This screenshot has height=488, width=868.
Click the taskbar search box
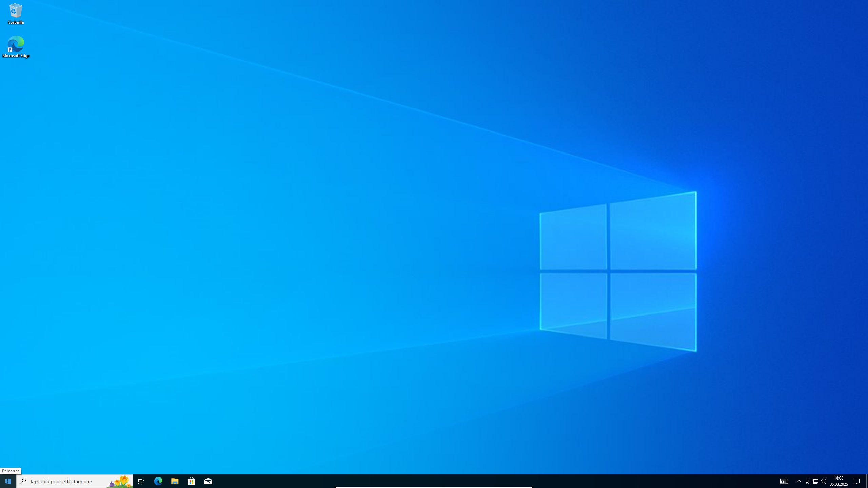point(75,481)
